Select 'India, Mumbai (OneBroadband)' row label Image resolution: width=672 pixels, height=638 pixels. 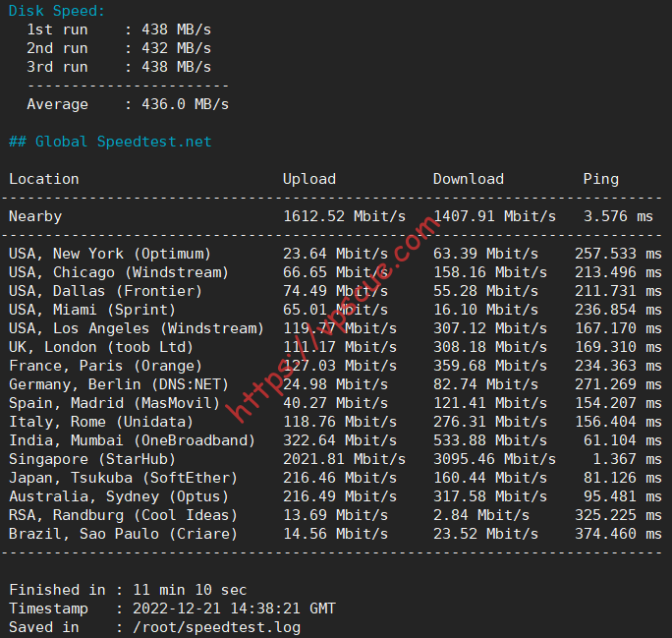click(x=132, y=440)
